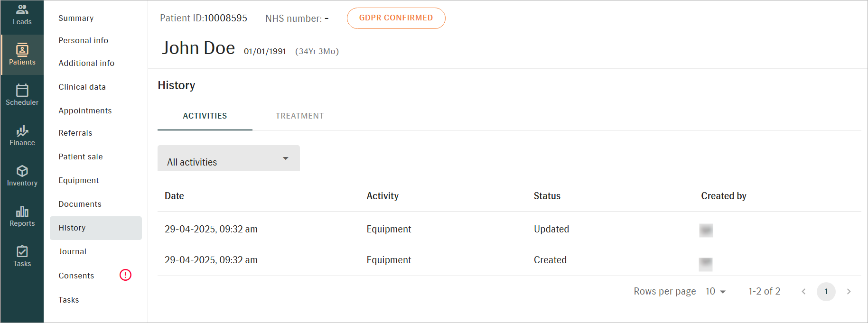Select page 1 pagination button
The image size is (868, 323).
(826, 291)
